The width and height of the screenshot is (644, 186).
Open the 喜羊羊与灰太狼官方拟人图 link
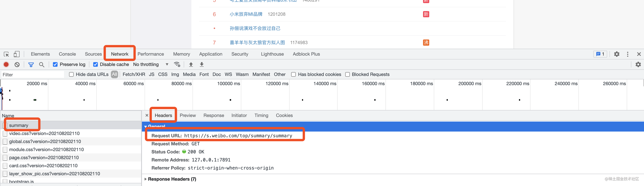click(257, 43)
